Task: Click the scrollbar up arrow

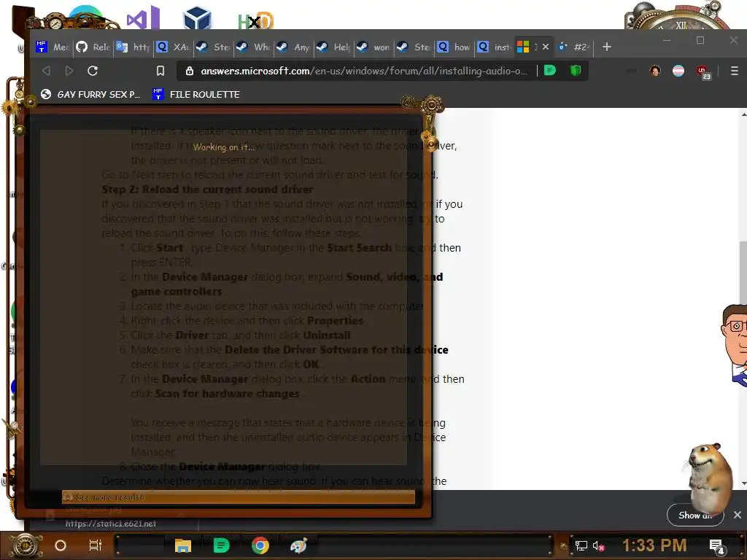Action: (743, 114)
